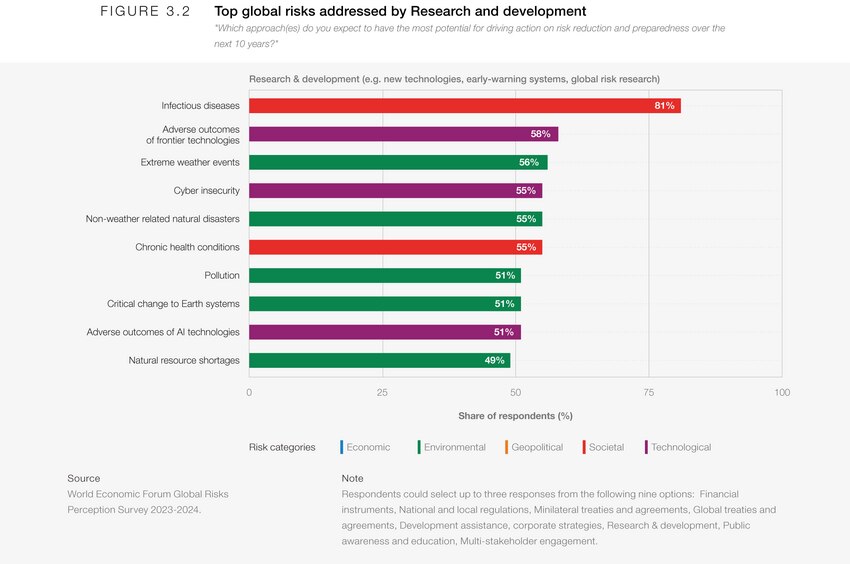This screenshot has width=850, height=564.
Task: Select the 58% frontier technologies purple bar
Action: (x=403, y=134)
